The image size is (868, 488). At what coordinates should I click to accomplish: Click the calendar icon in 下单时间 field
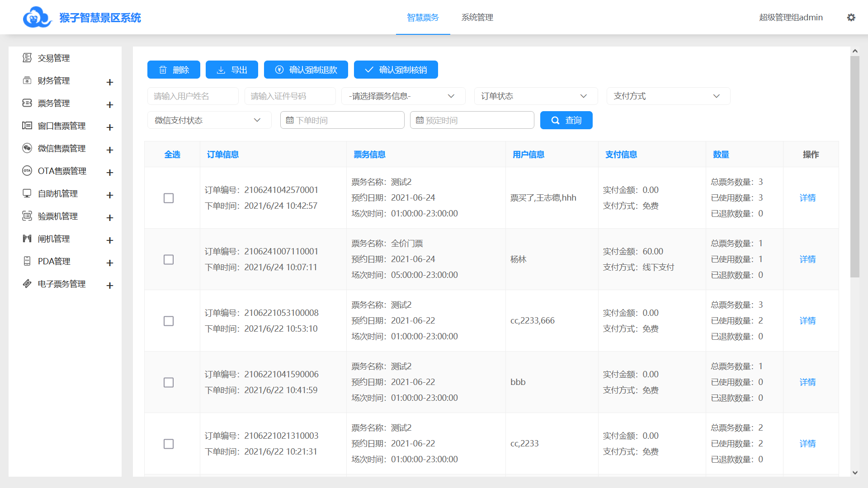290,120
